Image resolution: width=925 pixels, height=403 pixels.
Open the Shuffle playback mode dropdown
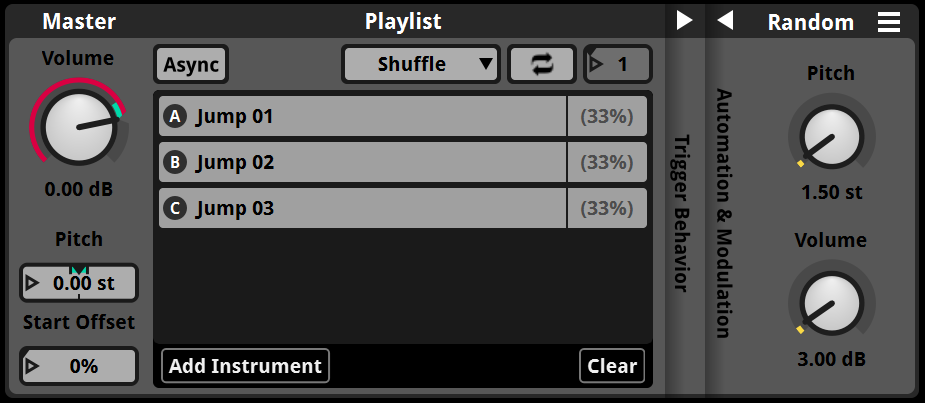[x=420, y=64]
